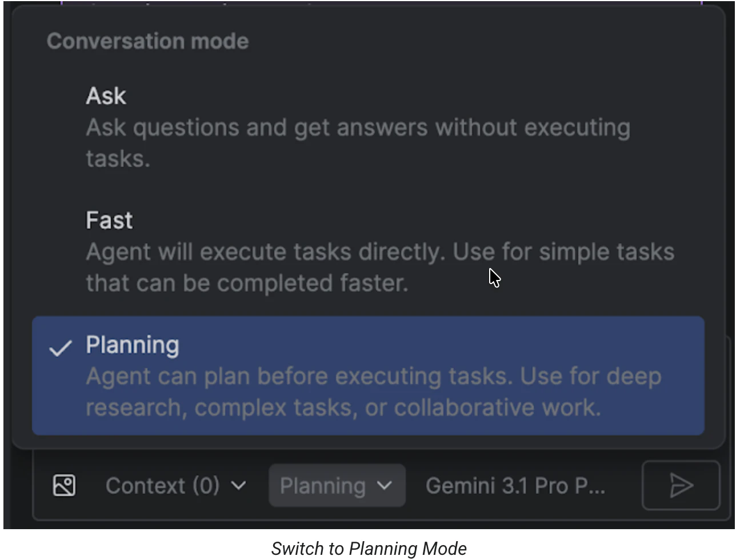Click the Conversation mode heading
Image resolution: width=736 pixels, height=560 pixels.
(147, 41)
